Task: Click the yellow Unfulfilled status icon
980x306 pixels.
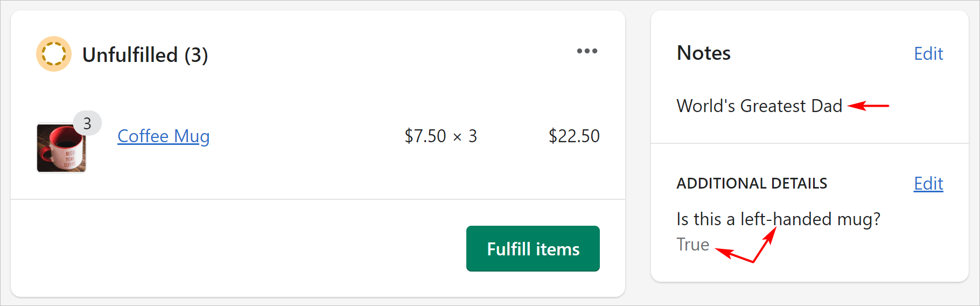Action: click(x=54, y=54)
